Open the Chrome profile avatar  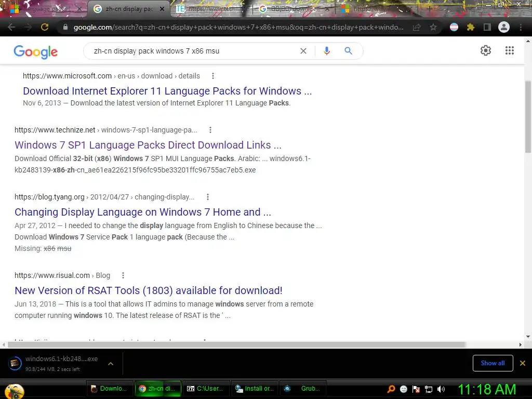click(504, 27)
